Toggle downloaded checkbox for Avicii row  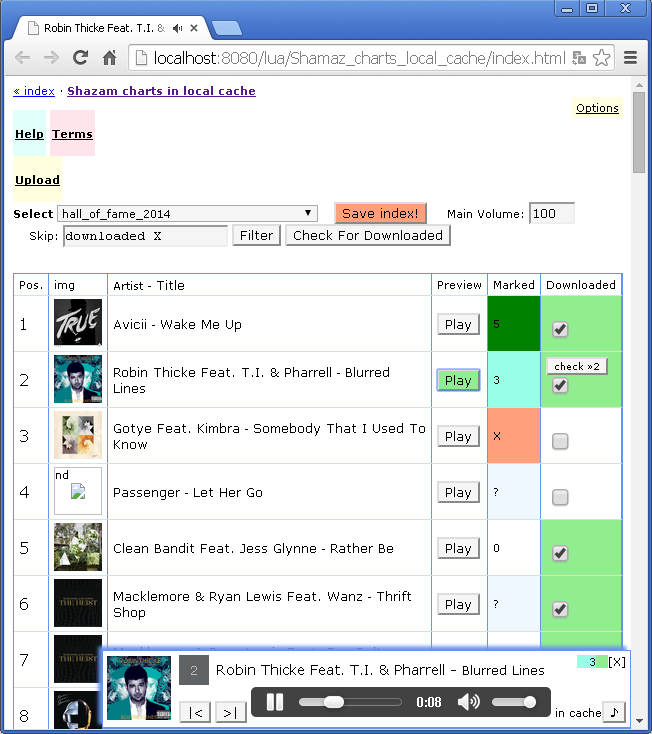click(560, 329)
